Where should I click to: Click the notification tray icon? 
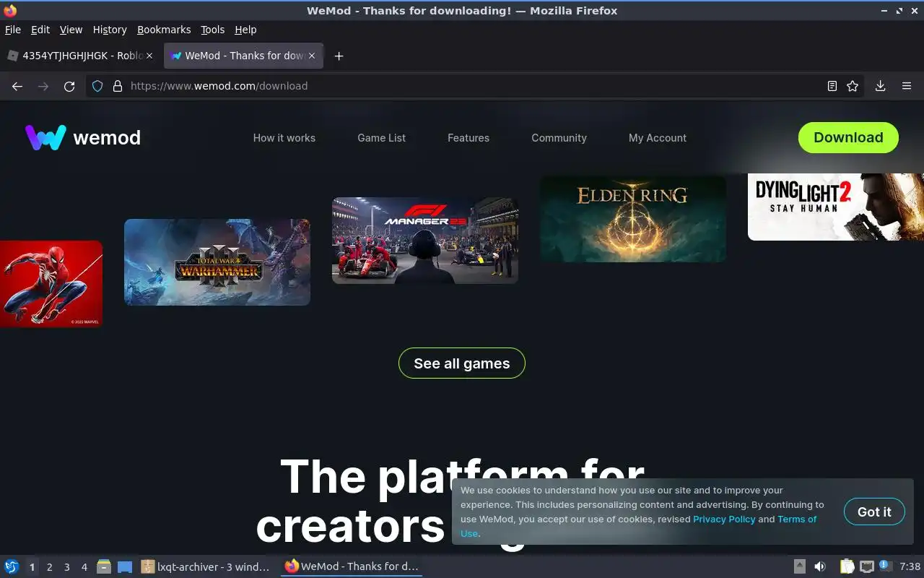pos(886,566)
